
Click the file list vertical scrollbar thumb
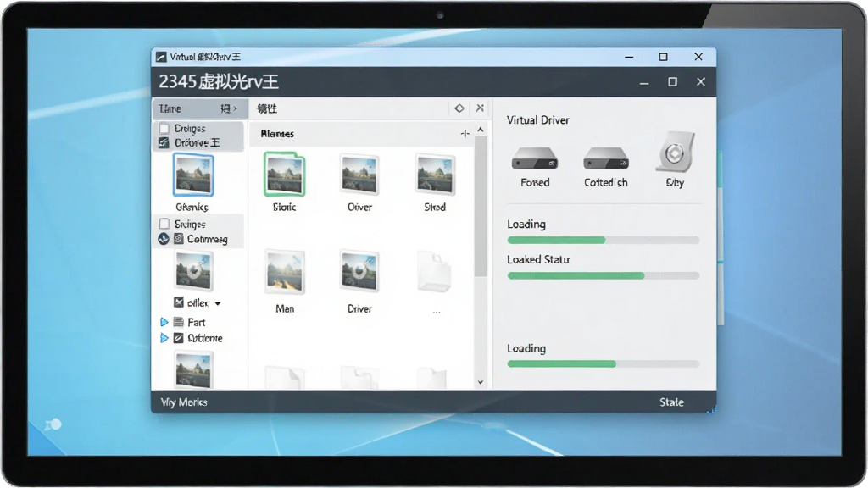[x=481, y=206]
